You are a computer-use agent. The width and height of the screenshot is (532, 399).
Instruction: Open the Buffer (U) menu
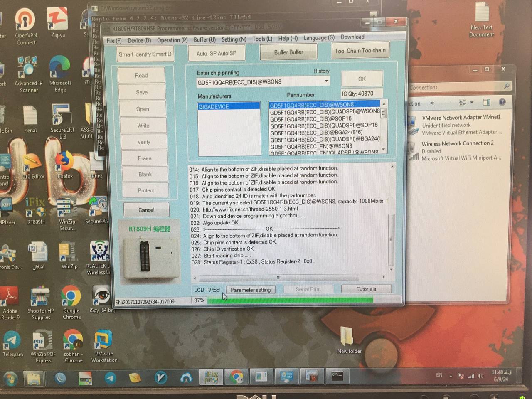tap(204, 40)
